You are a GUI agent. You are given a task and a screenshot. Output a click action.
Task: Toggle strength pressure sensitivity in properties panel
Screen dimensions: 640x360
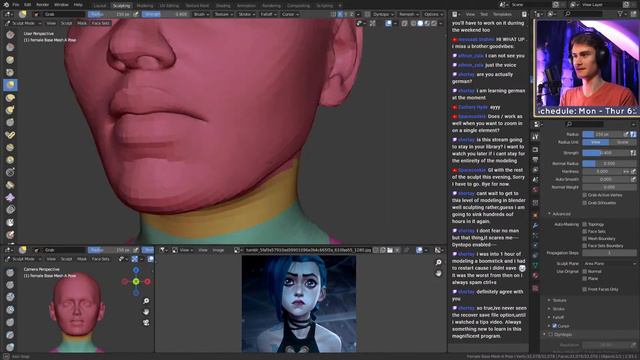633,153
